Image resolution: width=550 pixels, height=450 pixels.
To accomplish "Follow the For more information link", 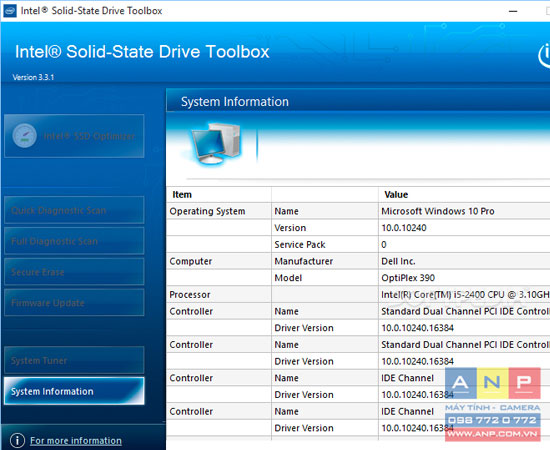I will pos(76,441).
